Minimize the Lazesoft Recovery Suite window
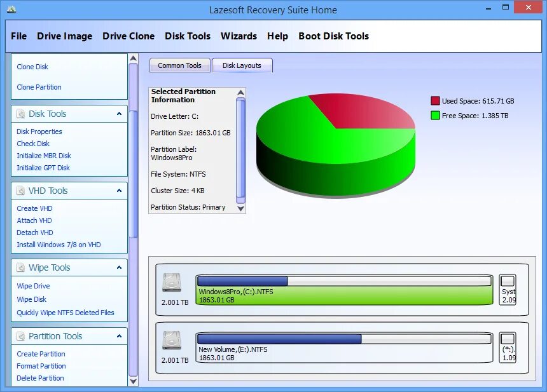 tap(488, 8)
